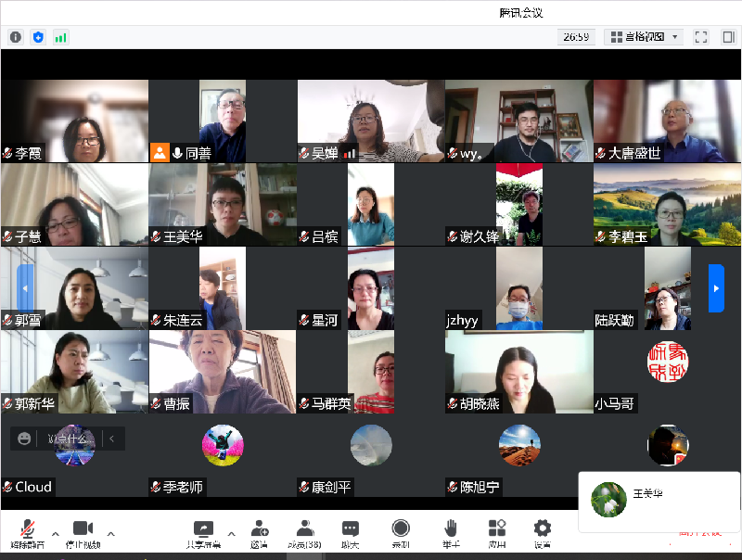This screenshot has width=742, height=560.
Task: Toggle the right sidebar panel icon
Action: [x=728, y=37]
